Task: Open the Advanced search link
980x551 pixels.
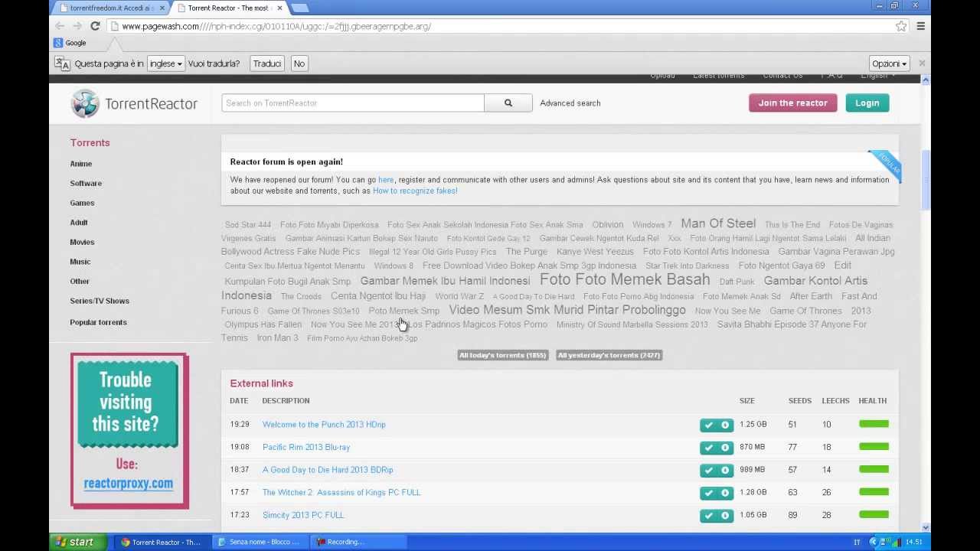Action: 570,103
